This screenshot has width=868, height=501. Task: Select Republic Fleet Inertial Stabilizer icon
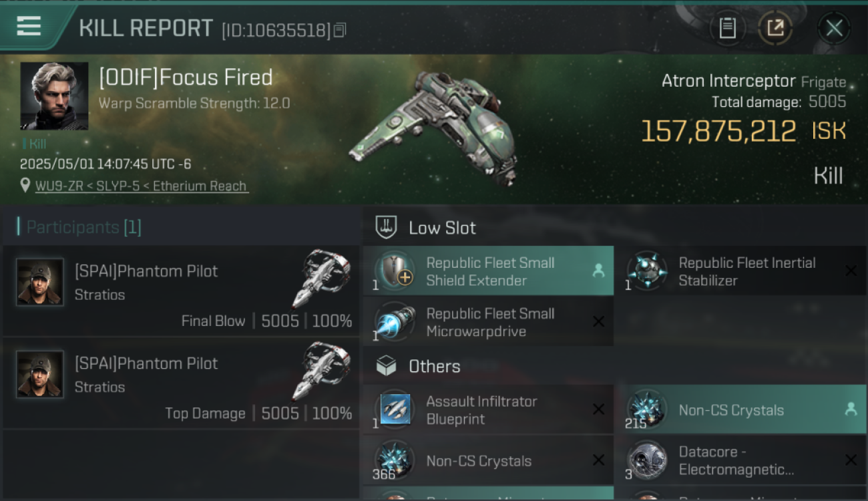click(x=647, y=271)
